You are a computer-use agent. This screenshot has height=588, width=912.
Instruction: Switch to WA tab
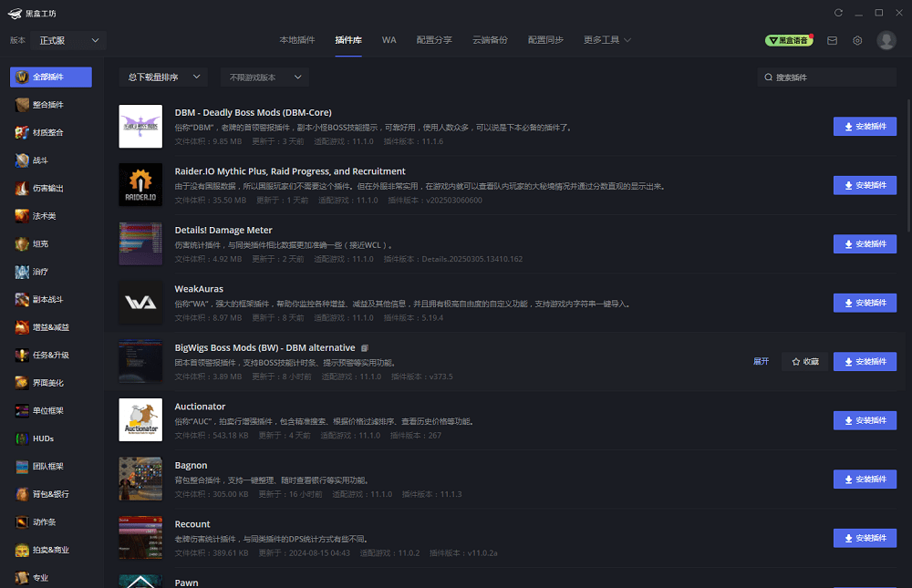click(x=389, y=40)
